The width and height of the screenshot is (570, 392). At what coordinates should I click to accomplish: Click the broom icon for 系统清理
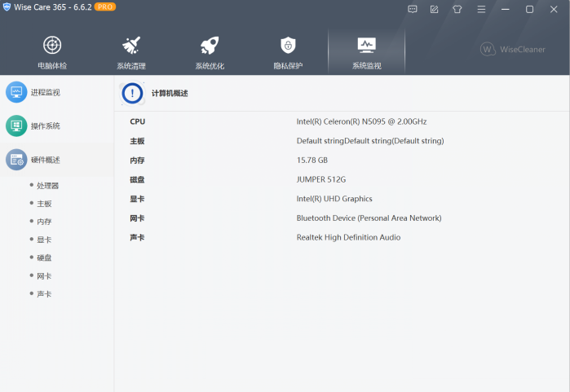(131, 45)
